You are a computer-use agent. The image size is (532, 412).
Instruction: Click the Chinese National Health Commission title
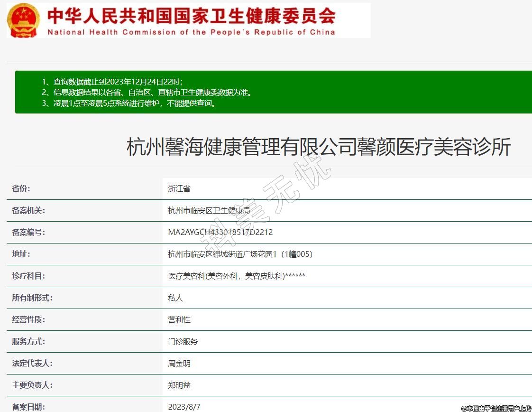pos(191,16)
